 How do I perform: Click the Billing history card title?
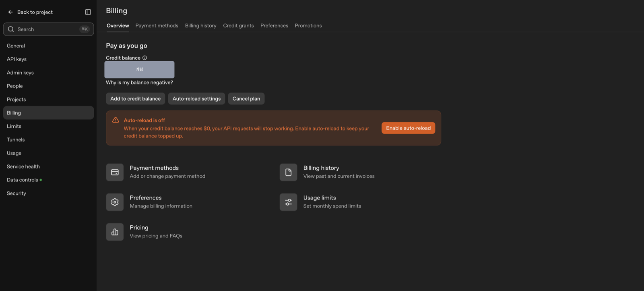click(x=321, y=168)
